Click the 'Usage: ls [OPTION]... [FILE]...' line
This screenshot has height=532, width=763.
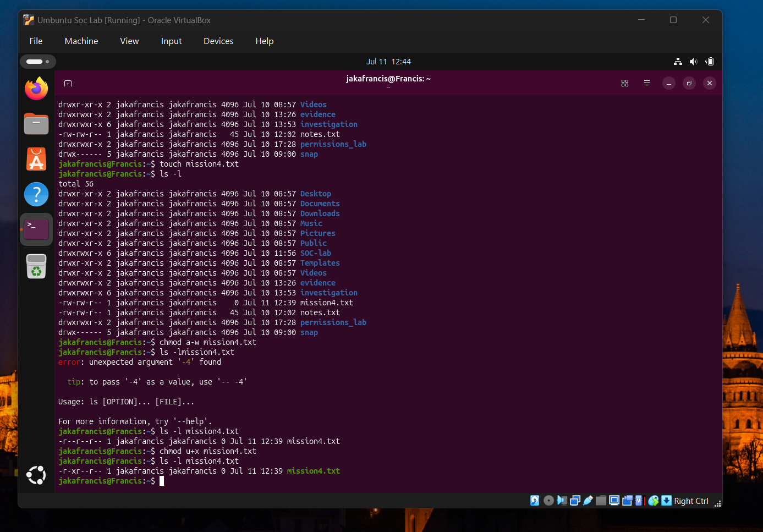pyautogui.click(x=127, y=402)
